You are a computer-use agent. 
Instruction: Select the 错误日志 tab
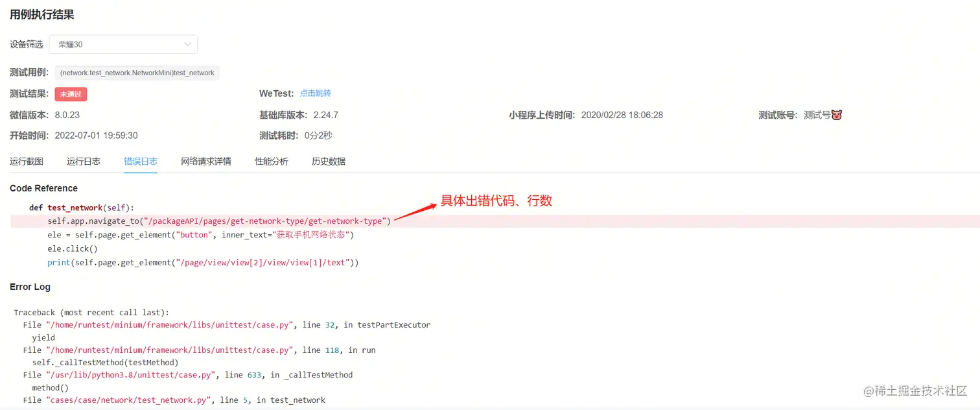tap(141, 162)
